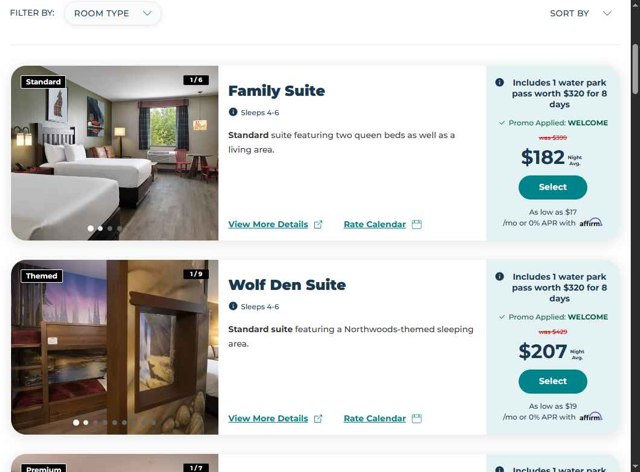Click the Wolf Den Suite room photo

[x=115, y=347]
